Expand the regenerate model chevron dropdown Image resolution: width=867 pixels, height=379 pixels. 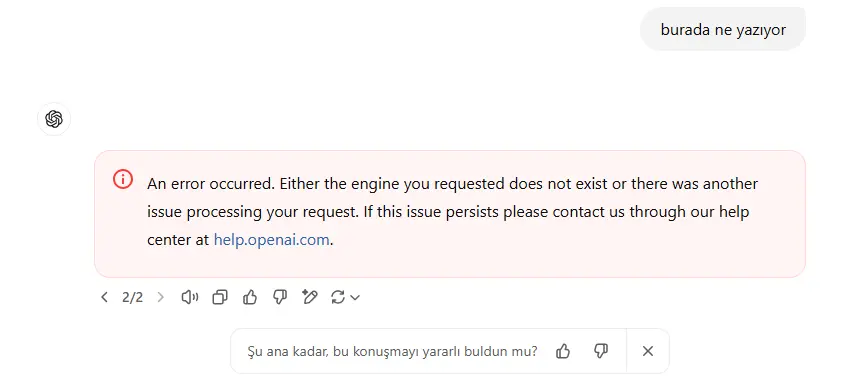click(x=355, y=298)
